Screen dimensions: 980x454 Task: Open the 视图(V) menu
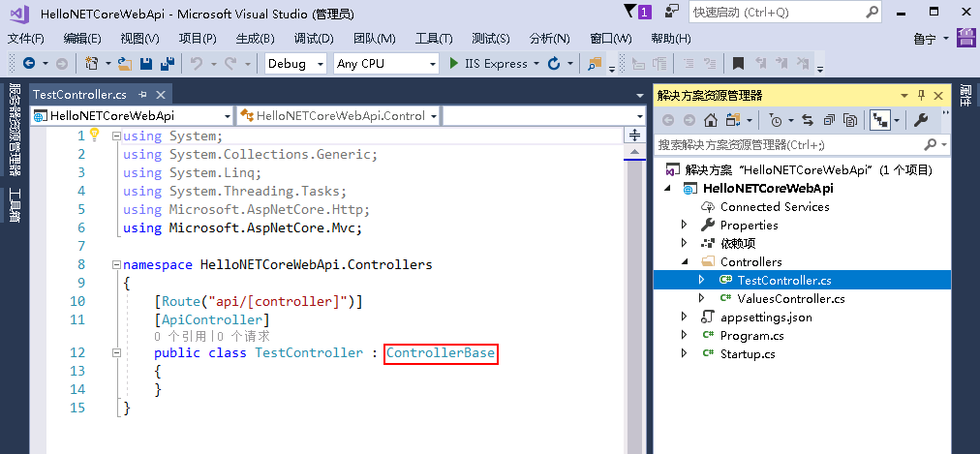[x=140, y=39]
